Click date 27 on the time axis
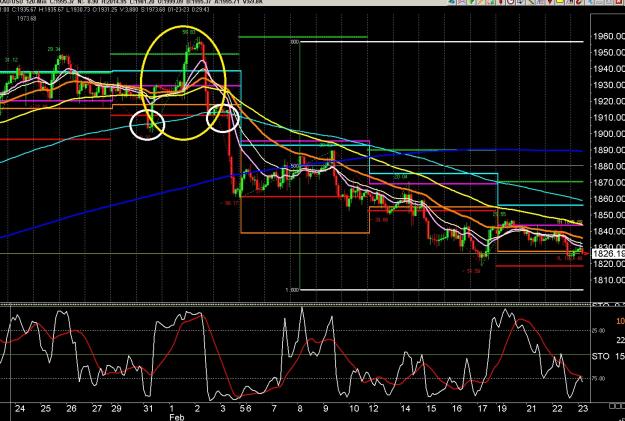Image resolution: width=625 pixels, height=421 pixels. 97,408
